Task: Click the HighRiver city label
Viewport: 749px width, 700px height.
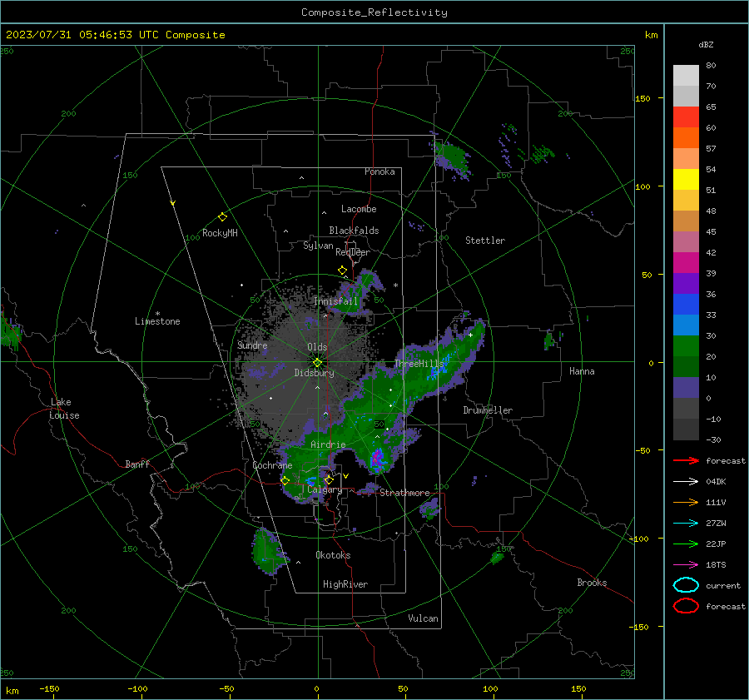Action: [x=345, y=584]
